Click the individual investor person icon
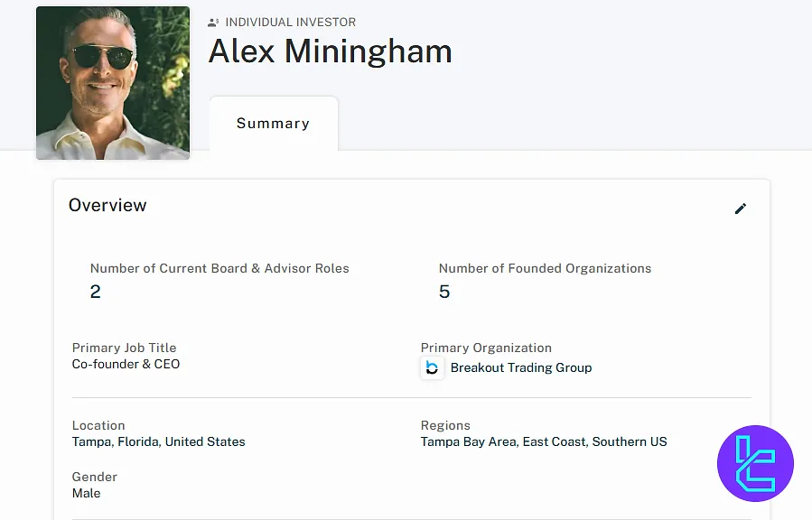The height and width of the screenshot is (520, 812). (213, 23)
